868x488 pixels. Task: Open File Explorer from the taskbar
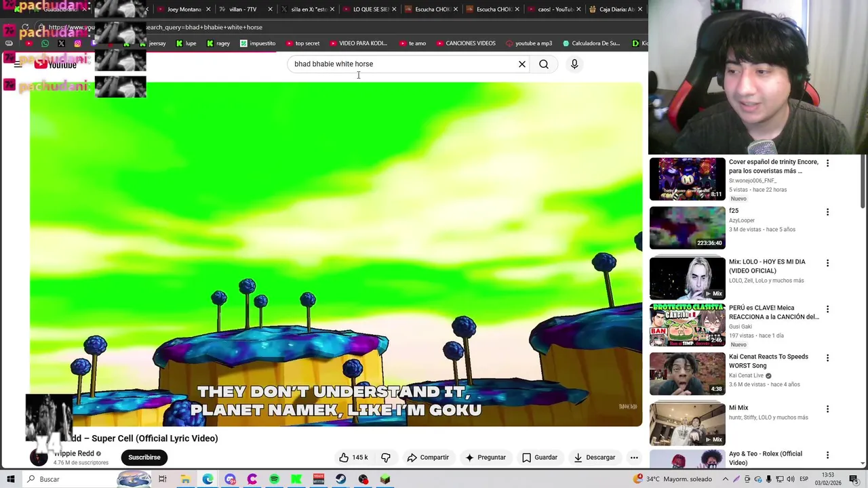[185, 479]
